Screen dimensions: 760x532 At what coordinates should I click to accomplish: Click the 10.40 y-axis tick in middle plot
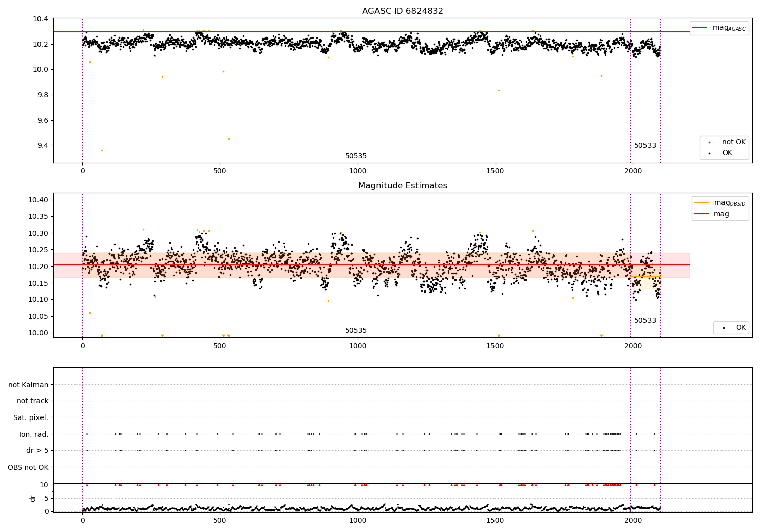[x=39, y=200]
